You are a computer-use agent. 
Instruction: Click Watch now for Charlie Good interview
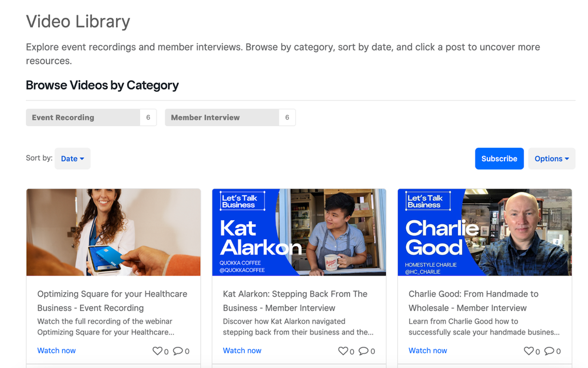[428, 350]
